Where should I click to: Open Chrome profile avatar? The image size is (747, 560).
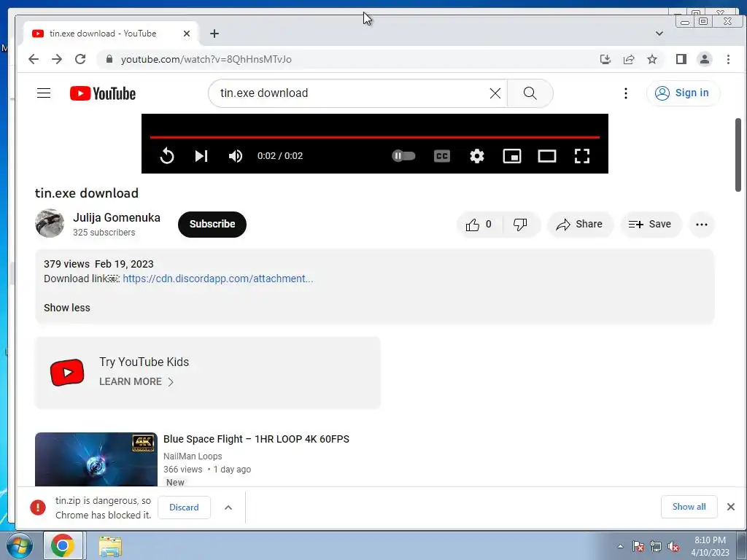[x=704, y=59]
